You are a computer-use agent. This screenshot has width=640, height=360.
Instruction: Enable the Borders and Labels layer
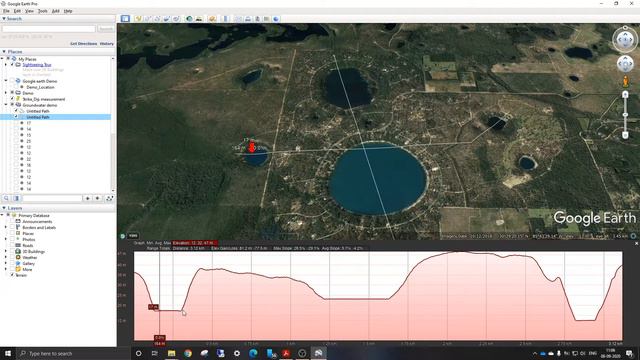[x=12, y=227]
